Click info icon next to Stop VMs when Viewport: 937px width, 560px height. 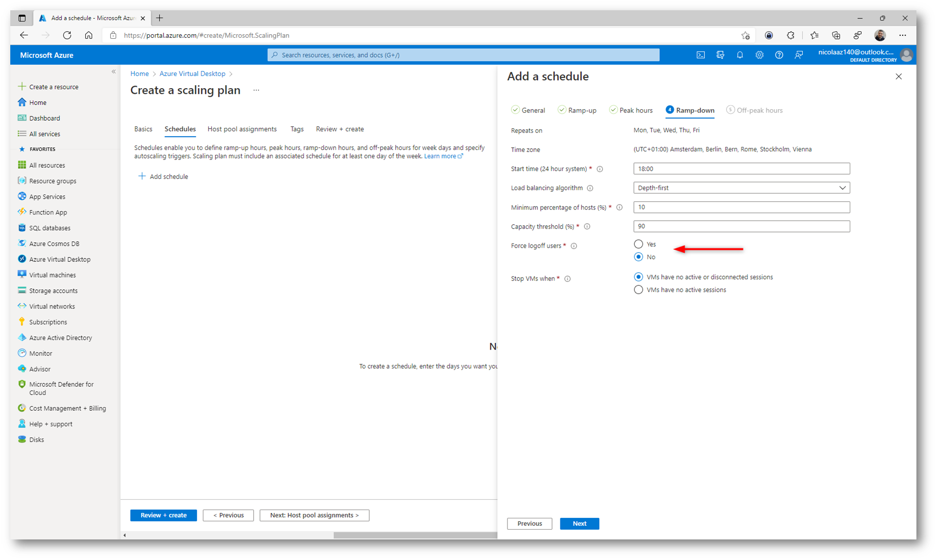(x=568, y=279)
